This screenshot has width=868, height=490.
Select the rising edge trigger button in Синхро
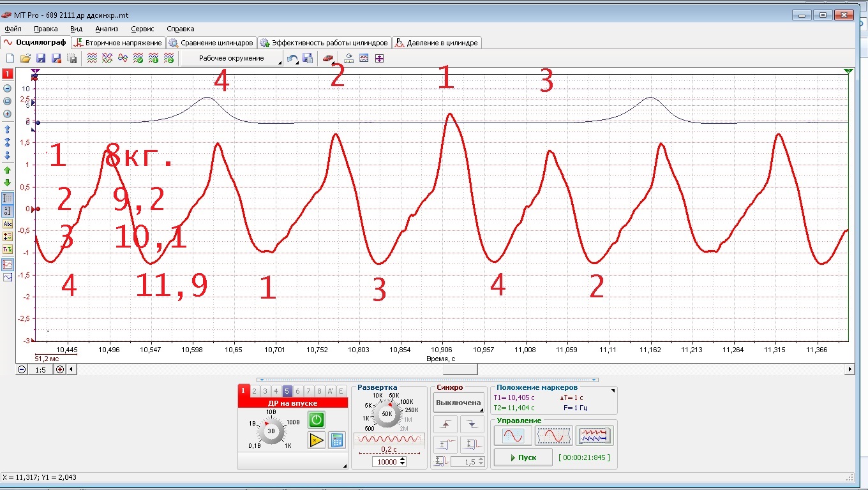click(x=445, y=424)
